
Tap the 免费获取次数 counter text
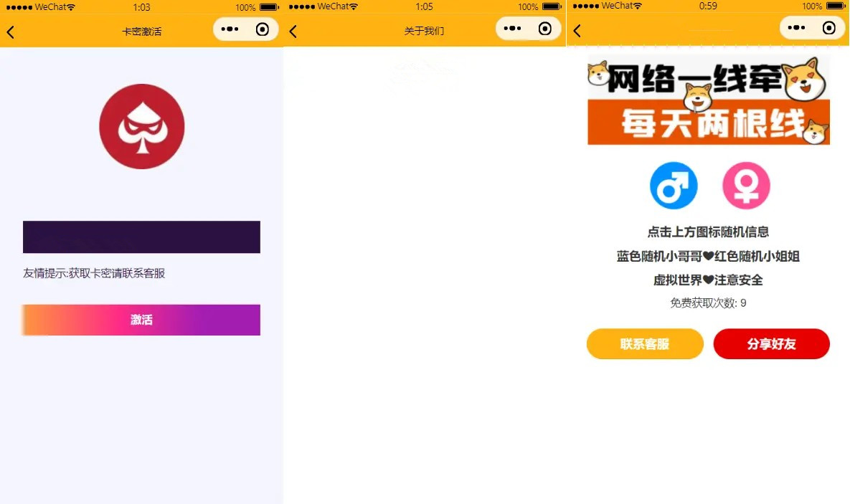click(708, 303)
